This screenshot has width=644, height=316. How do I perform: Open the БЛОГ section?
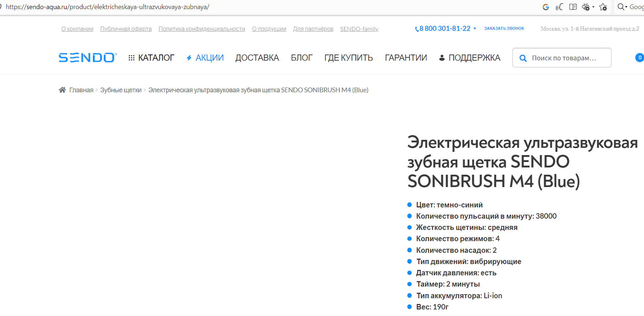302,58
